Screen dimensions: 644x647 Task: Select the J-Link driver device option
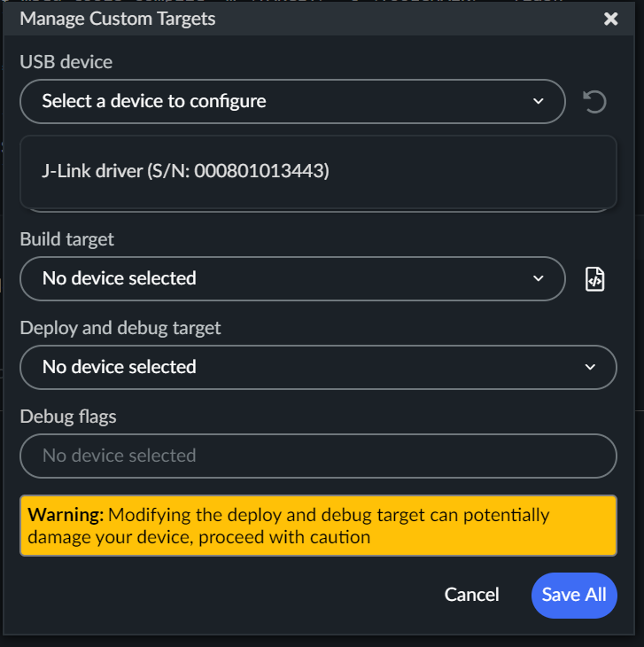click(x=185, y=172)
